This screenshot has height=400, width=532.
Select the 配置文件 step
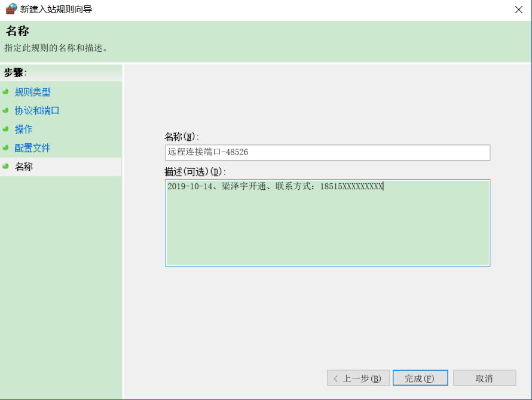click(32, 147)
